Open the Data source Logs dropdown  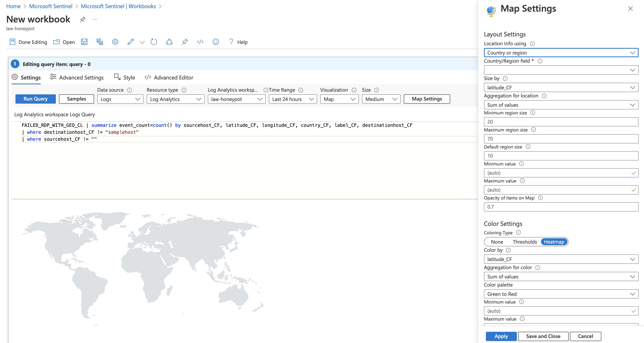120,99
